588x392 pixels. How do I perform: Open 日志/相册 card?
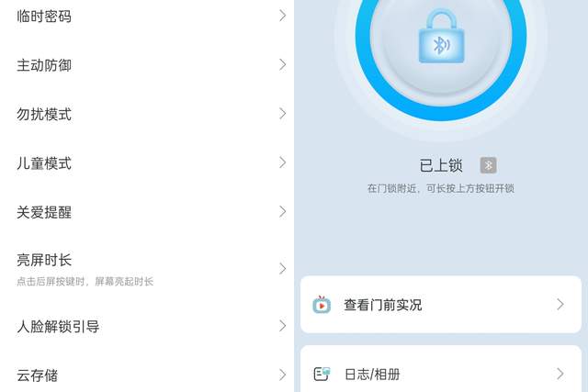click(441, 369)
